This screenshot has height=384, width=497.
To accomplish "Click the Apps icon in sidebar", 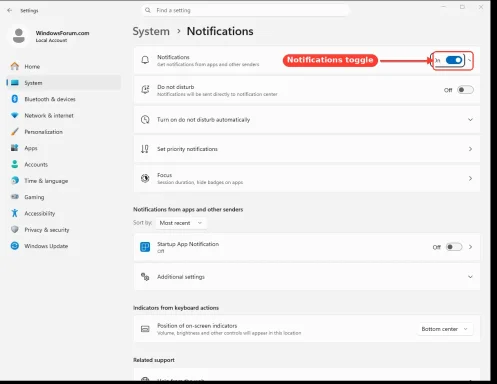I will [15, 148].
